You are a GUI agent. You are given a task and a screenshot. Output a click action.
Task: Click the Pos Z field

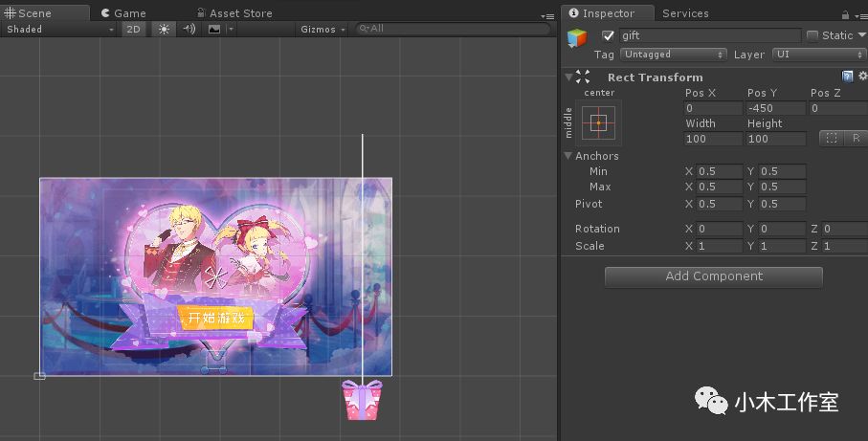coord(838,108)
